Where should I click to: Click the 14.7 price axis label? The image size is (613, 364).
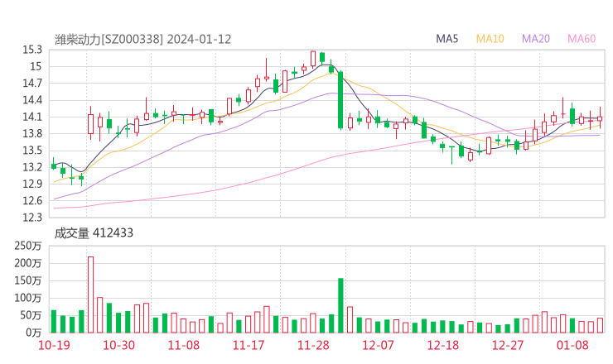coord(32,84)
